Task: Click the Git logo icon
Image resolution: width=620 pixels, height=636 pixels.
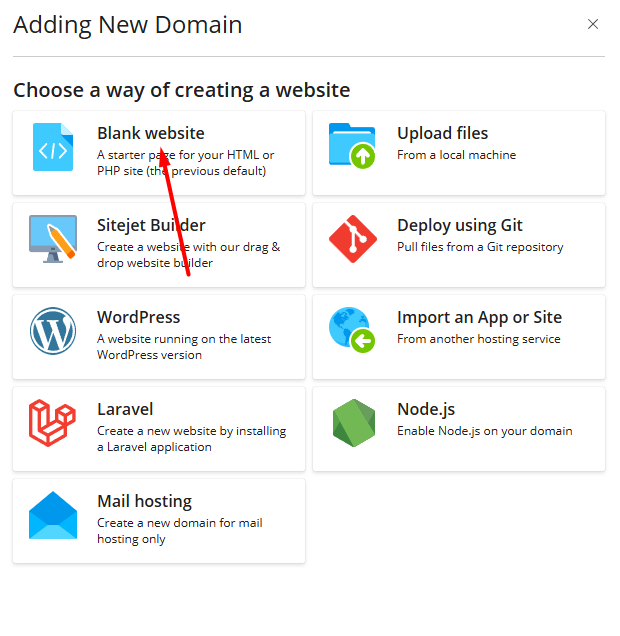Action: pyautogui.click(x=353, y=239)
